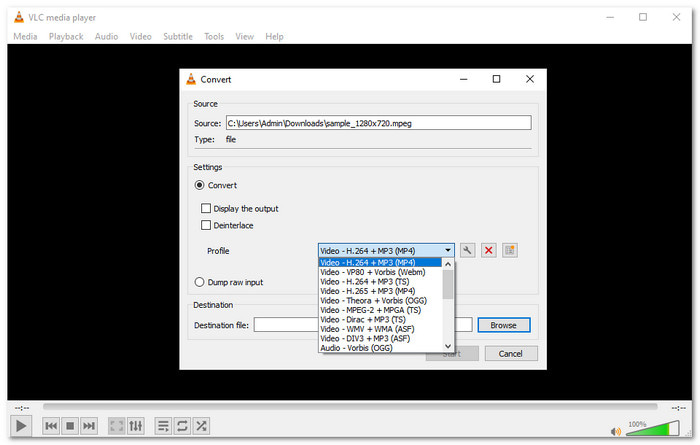Maximize the Convert dialog
The width and height of the screenshot is (700, 445).
coord(496,79)
